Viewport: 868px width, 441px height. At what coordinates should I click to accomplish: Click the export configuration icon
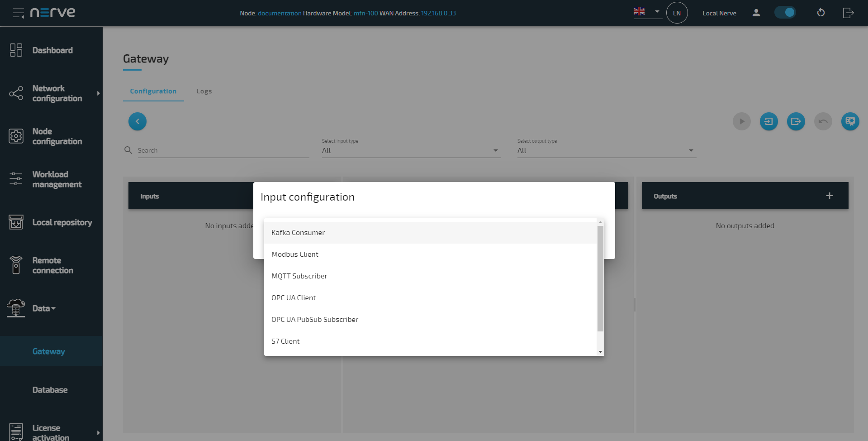pyautogui.click(x=796, y=121)
